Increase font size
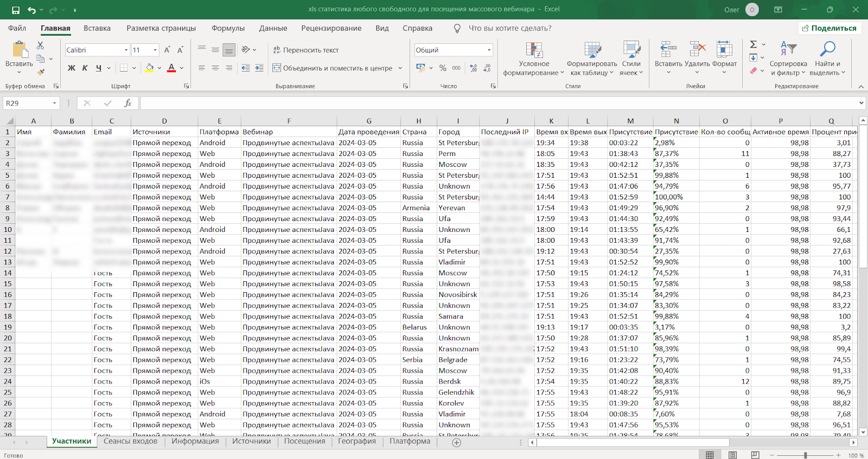The height and width of the screenshot is (459, 868). (167, 50)
